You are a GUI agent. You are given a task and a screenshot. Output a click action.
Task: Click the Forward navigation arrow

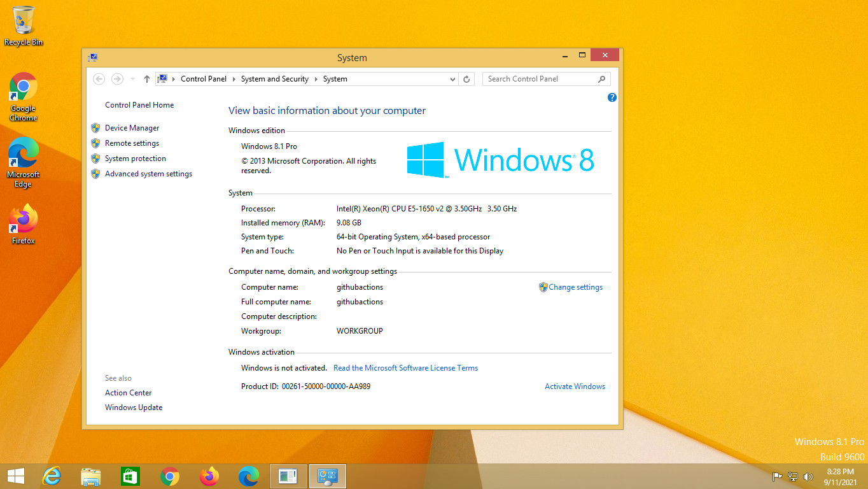tap(117, 79)
